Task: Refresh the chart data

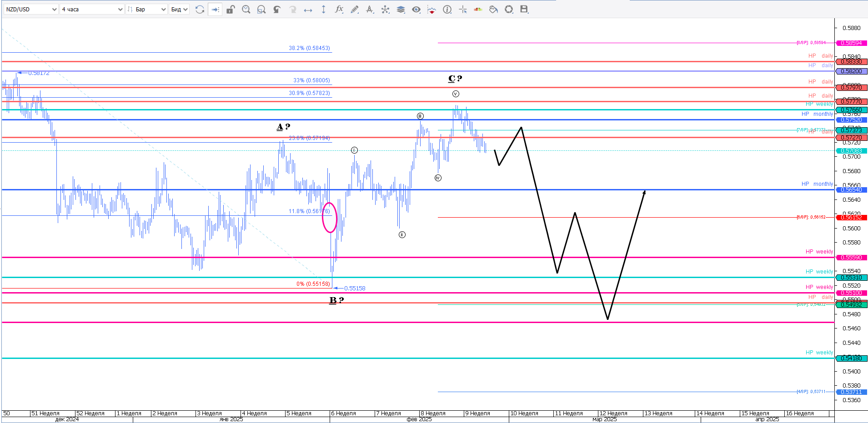Action: click(200, 10)
